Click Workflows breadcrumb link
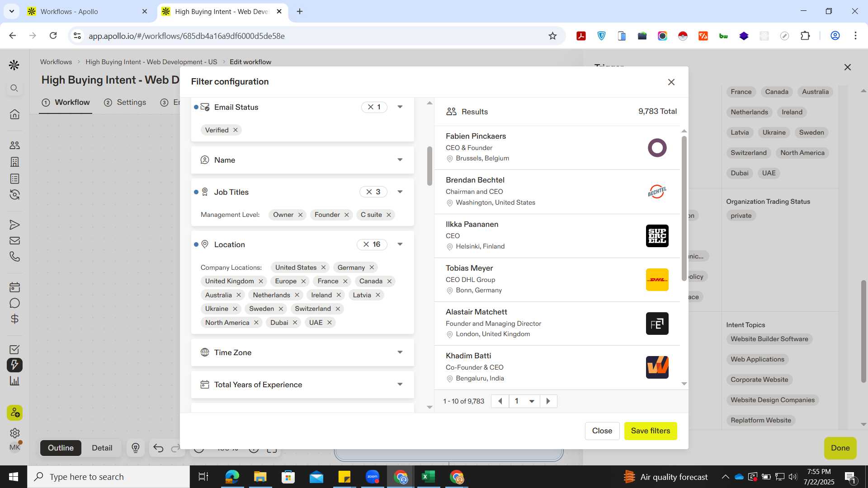 pos(56,62)
